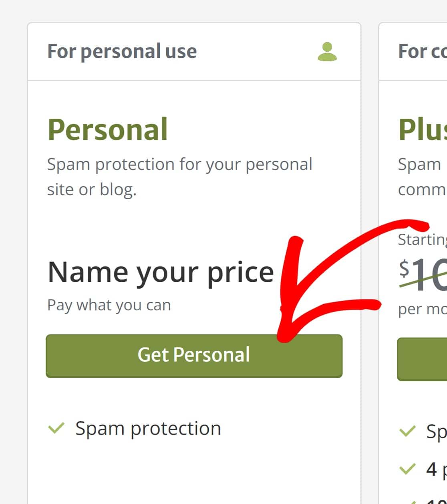This screenshot has height=504, width=447.
Task: Click the green user profile icon
Action: pyautogui.click(x=327, y=52)
